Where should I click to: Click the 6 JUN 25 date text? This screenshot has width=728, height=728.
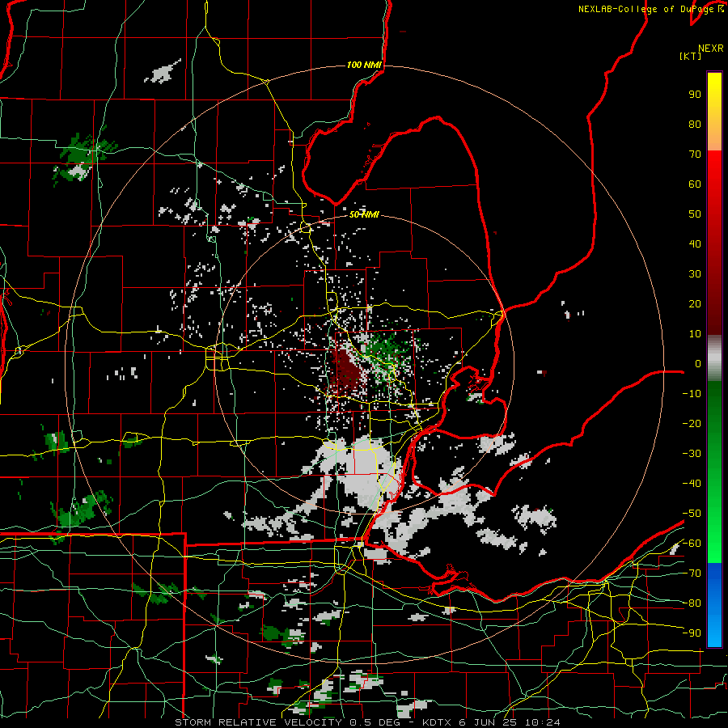pyautogui.click(x=488, y=722)
